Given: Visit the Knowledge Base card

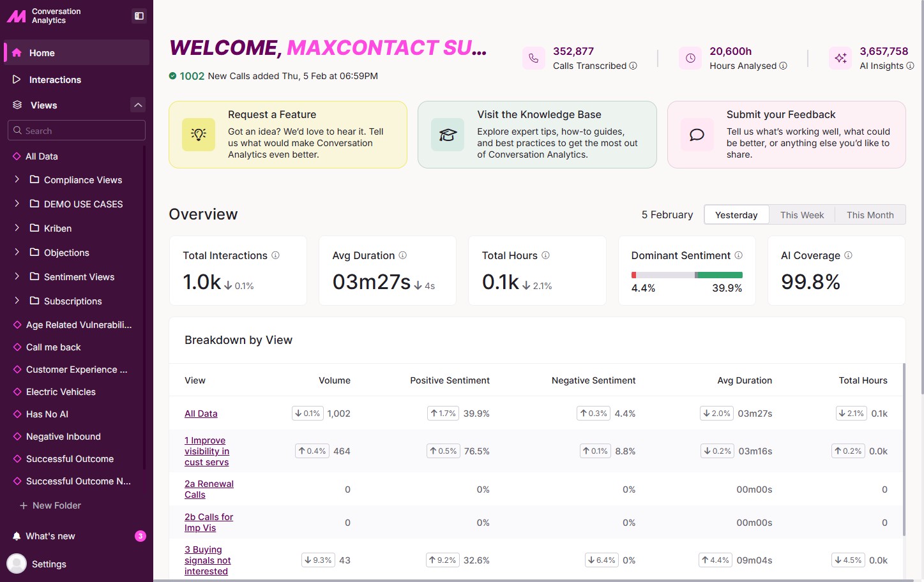Looking at the screenshot, I should 537,135.
